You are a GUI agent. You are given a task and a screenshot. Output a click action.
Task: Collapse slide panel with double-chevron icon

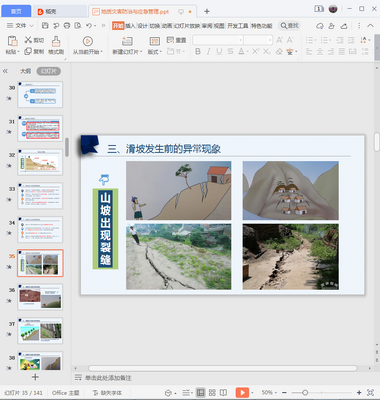(x=5, y=71)
